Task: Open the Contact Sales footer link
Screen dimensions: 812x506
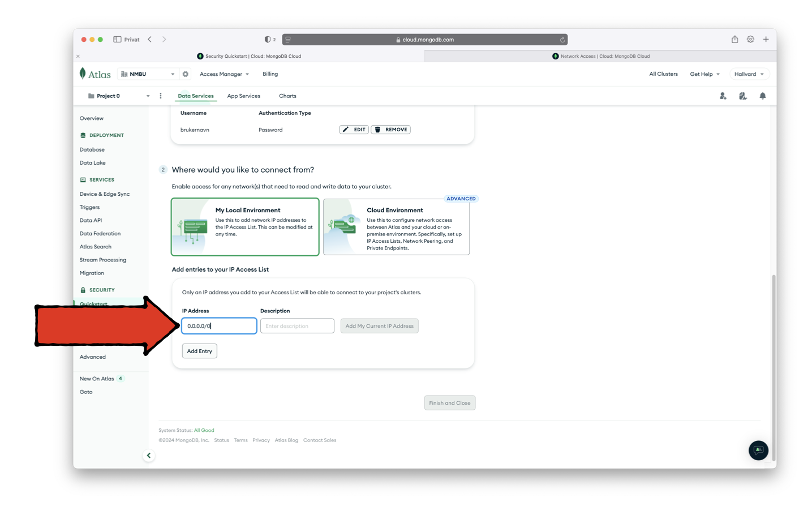Action: (x=320, y=440)
